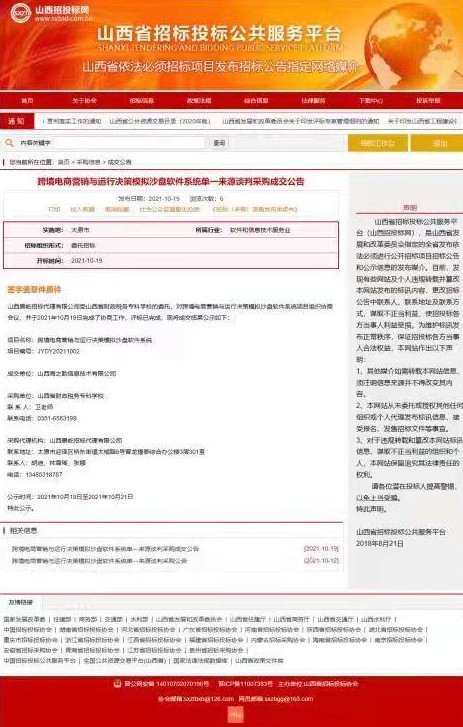This screenshot has width=463, height=727.
Task: Click the 通知 notice label
Action: 17,121
